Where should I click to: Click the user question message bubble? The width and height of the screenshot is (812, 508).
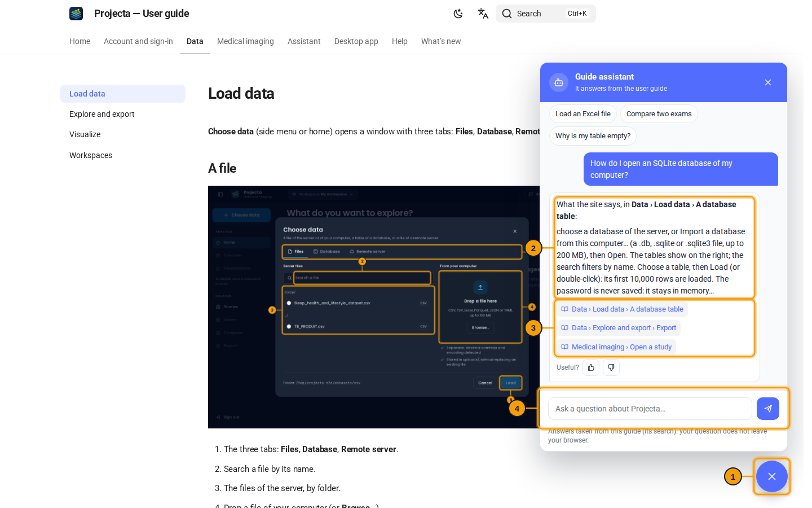[x=681, y=169]
